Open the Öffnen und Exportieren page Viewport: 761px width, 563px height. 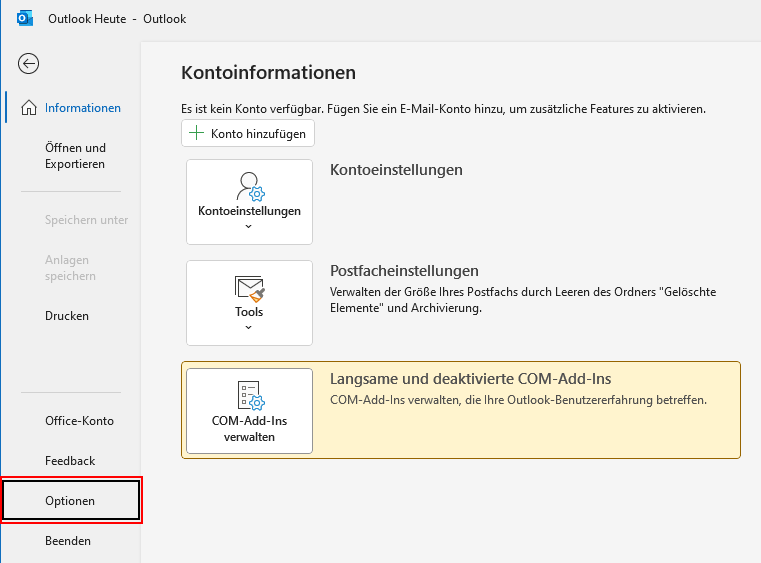coord(73,156)
